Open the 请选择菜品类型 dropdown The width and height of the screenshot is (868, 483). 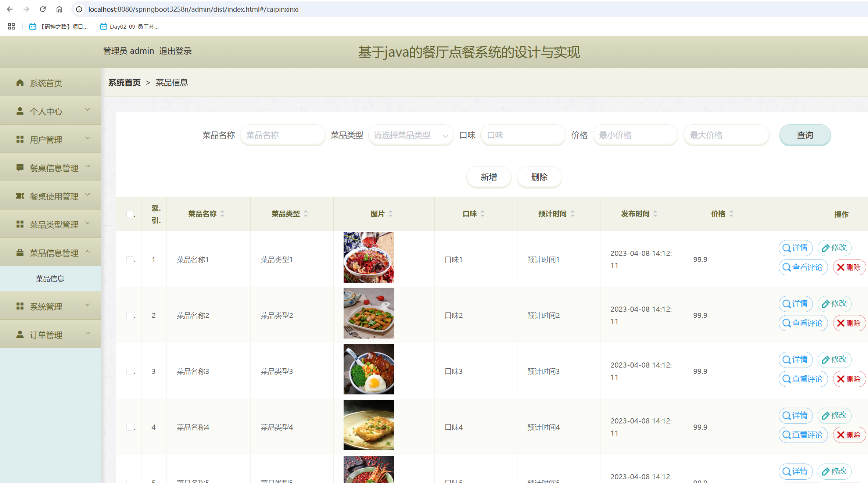(x=411, y=135)
